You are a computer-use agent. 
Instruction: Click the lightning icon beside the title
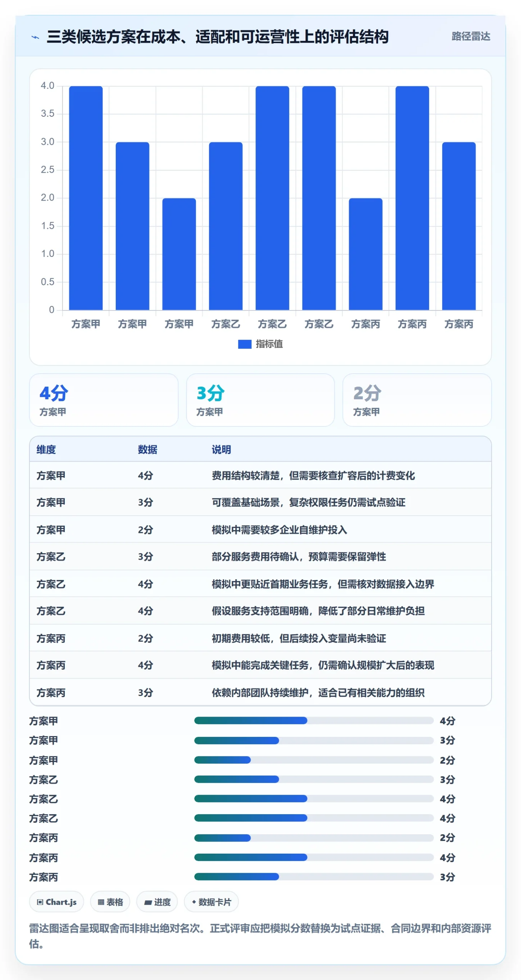(35, 37)
